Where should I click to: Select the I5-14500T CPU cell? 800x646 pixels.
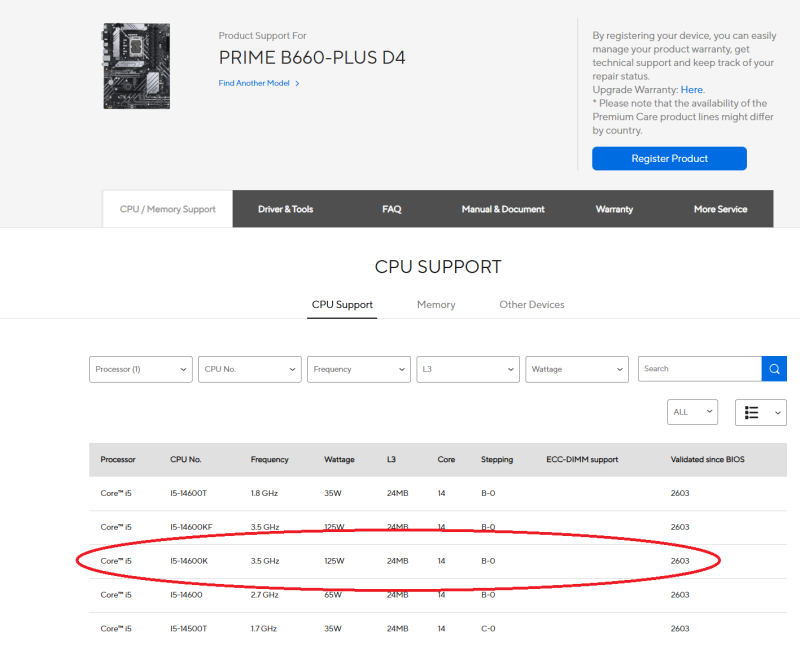point(188,629)
